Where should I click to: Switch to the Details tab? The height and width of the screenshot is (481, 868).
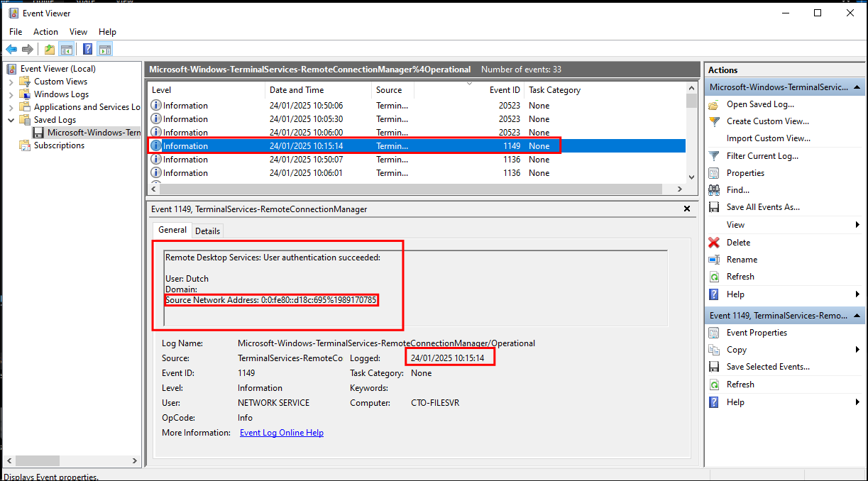[x=207, y=231]
